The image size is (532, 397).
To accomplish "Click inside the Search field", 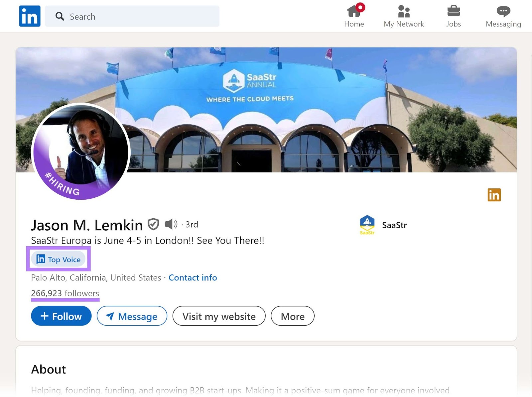I will pyautogui.click(x=133, y=16).
